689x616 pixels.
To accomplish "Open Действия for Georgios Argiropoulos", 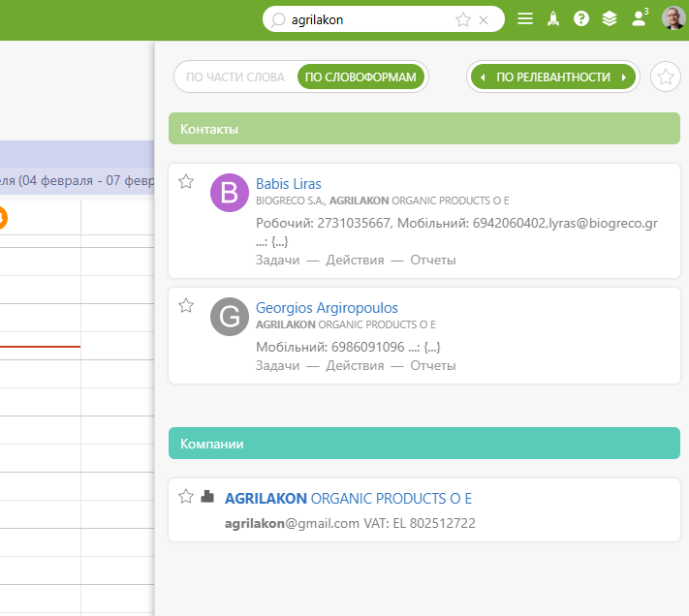I will click(355, 366).
